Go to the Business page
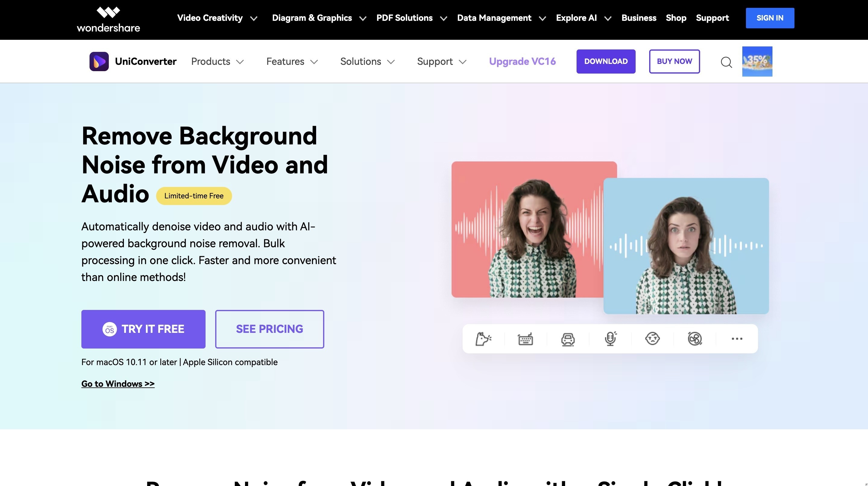The width and height of the screenshot is (868, 486). [639, 18]
